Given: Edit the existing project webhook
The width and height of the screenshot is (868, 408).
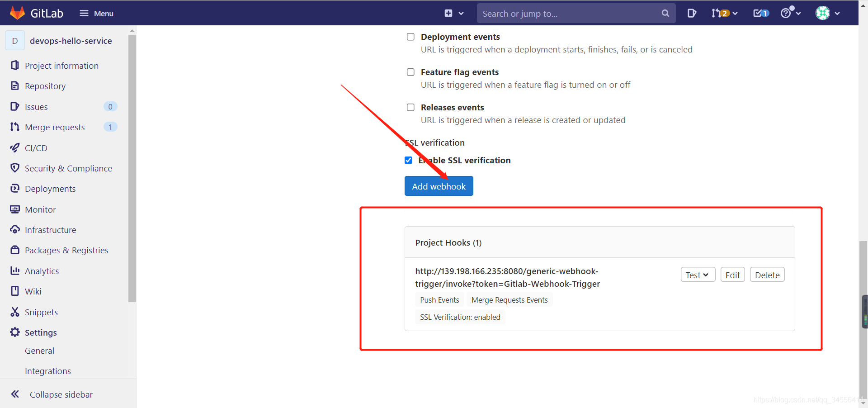Looking at the screenshot, I should point(732,275).
